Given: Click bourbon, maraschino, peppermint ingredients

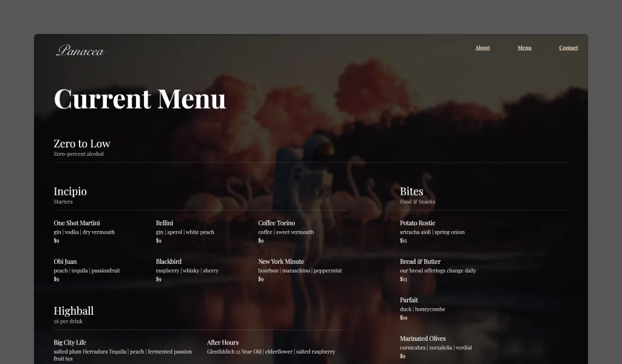Looking at the screenshot, I should point(300,271).
